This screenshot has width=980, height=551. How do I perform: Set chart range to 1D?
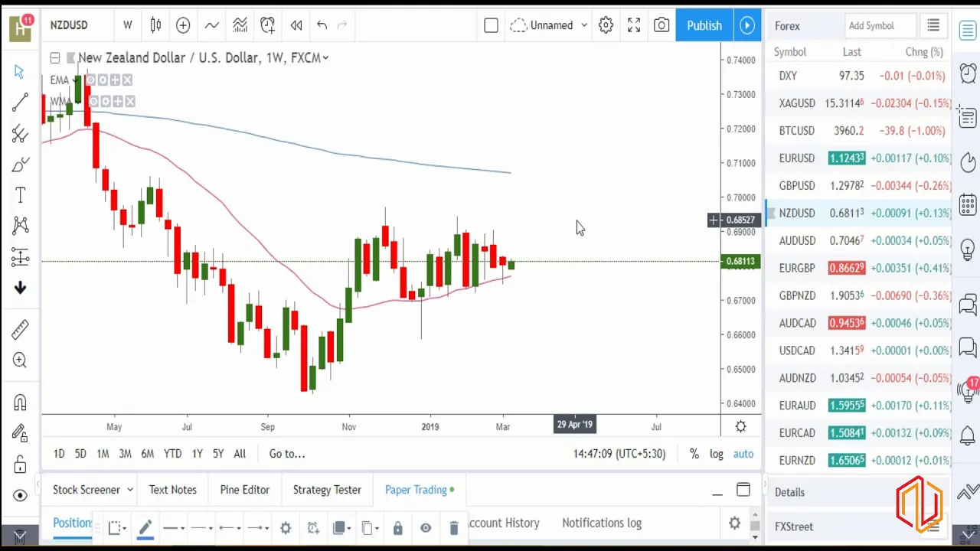coord(59,454)
